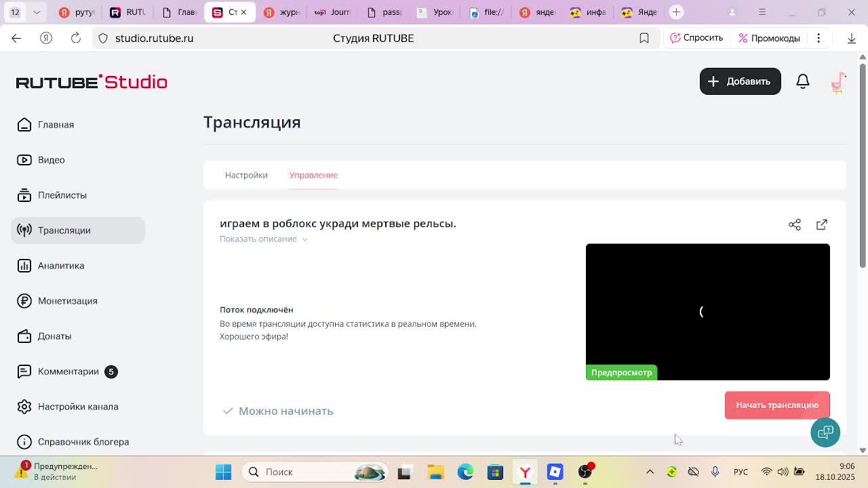Click the stream preview player

point(708,312)
